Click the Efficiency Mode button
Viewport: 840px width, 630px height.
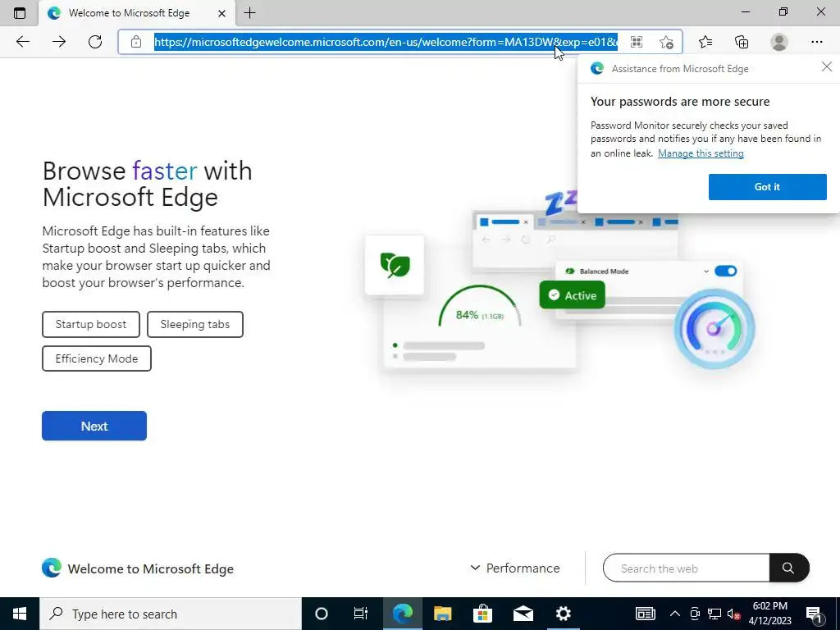[x=97, y=358]
